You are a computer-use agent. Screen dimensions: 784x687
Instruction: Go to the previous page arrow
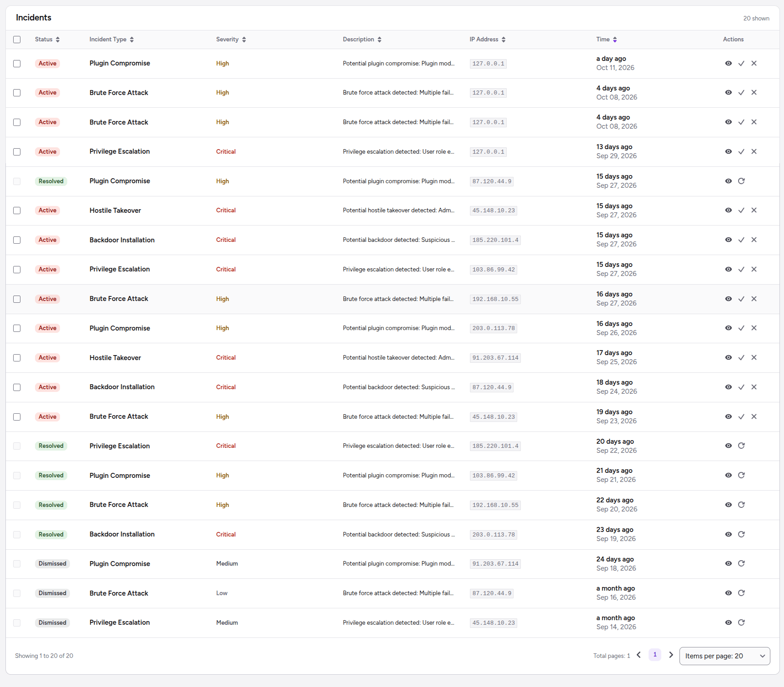click(639, 655)
